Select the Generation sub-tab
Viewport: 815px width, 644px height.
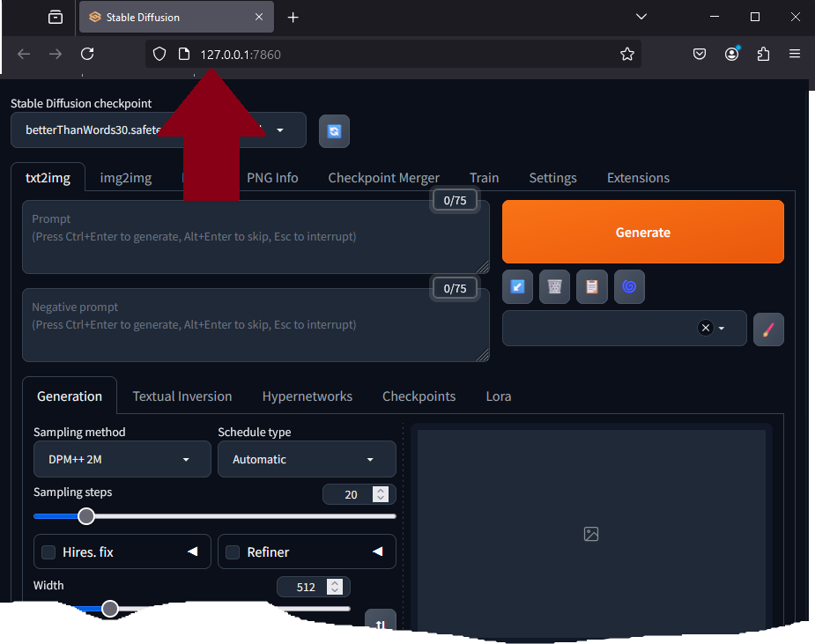click(x=70, y=396)
